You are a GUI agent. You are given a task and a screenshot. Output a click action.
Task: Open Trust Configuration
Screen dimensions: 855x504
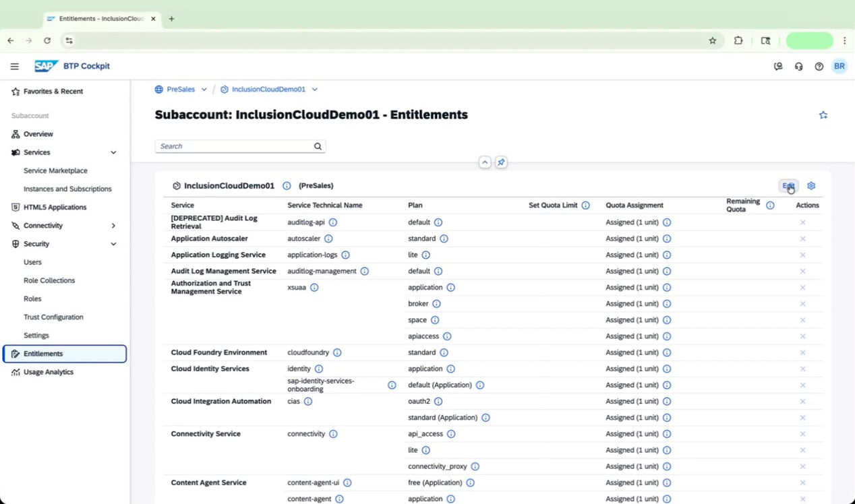pyautogui.click(x=53, y=317)
